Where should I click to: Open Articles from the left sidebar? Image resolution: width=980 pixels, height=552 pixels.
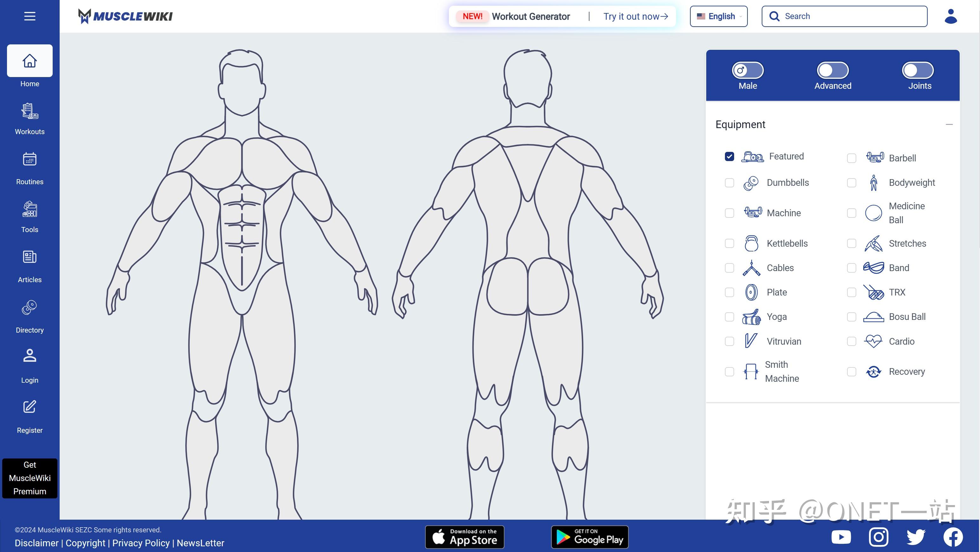pos(29,257)
